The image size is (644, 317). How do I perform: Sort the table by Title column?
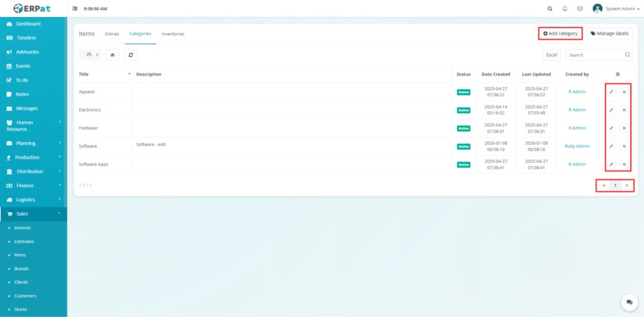104,74
